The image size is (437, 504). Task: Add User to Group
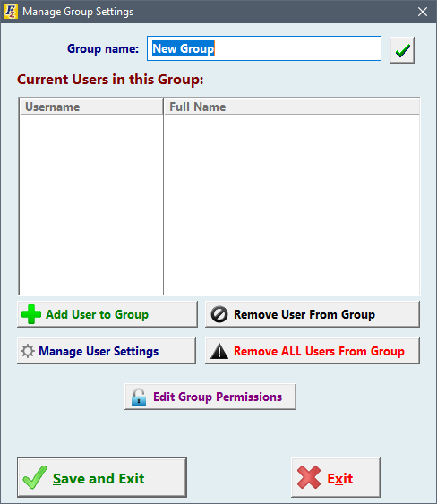click(x=107, y=314)
